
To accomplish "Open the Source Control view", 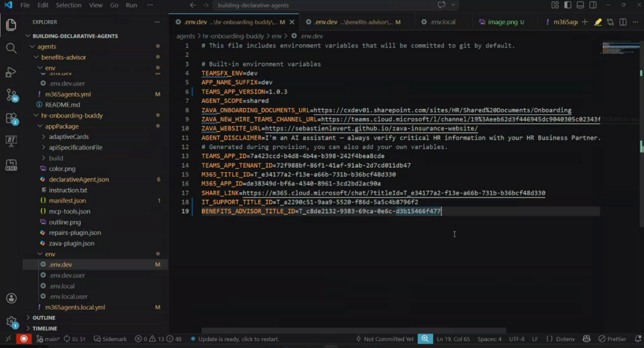I will pyautogui.click(x=11, y=95).
